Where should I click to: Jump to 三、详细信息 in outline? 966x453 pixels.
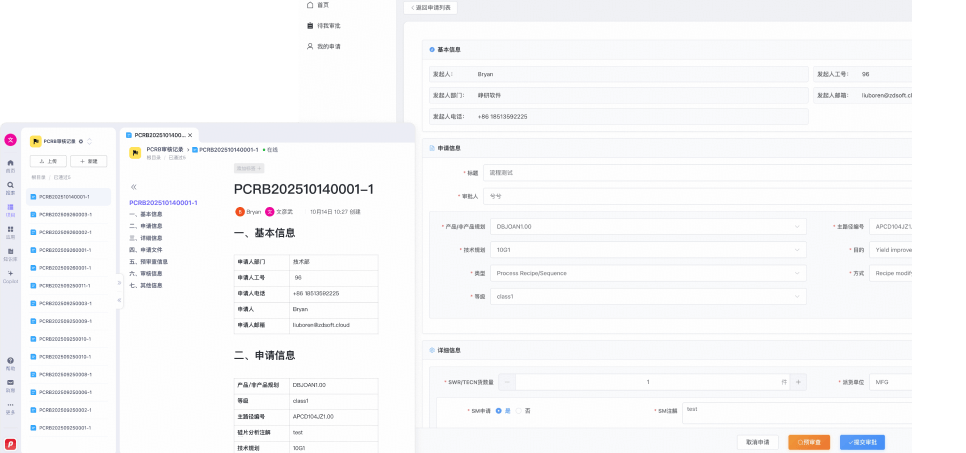tap(146, 238)
